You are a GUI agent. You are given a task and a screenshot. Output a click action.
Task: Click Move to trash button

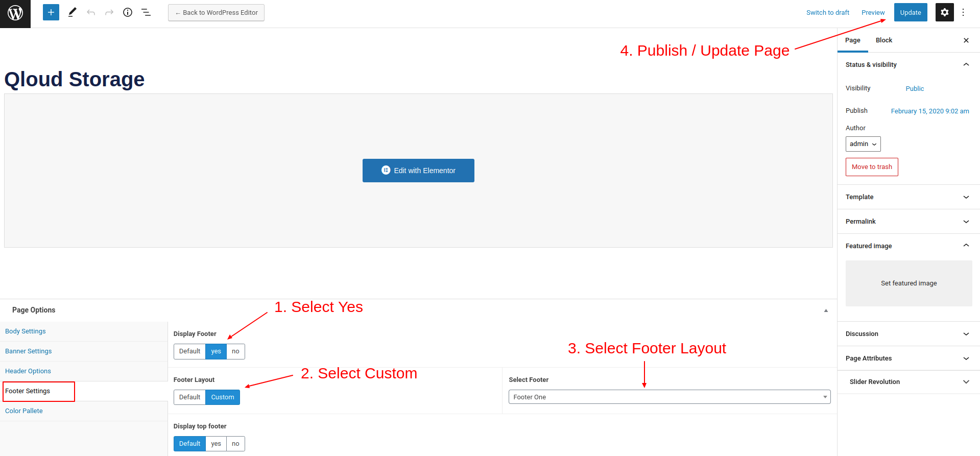pyautogui.click(x=872, y=167)
